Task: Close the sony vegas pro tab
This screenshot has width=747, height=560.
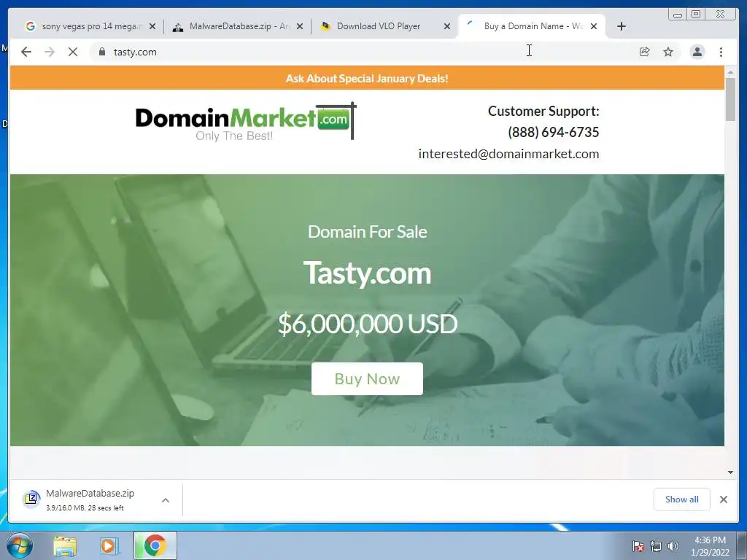Action: (x=152, y=26)
